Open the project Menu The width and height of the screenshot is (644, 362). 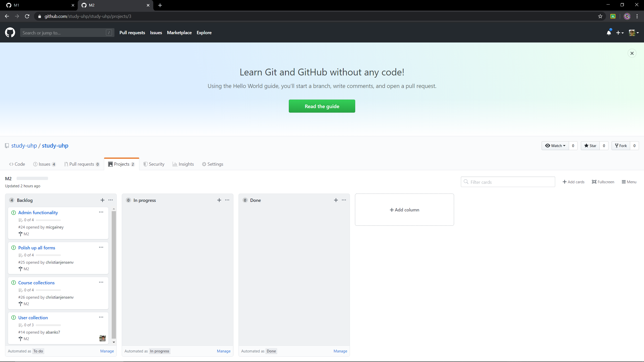629,182
